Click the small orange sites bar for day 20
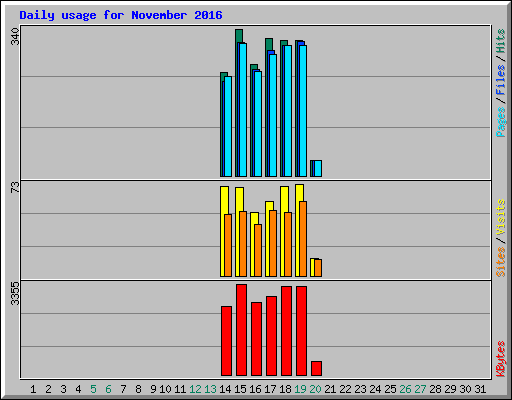Viewport: 512px width, 400px height. click(x=318, y=268)
